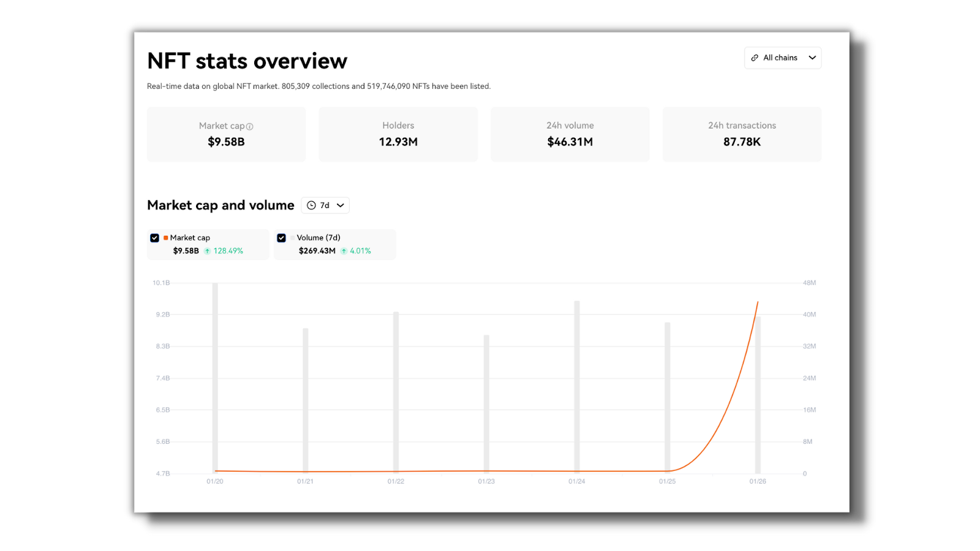Open the 7d time range selector
The height and width of the screenshot is (551, 980).
[x=325, y=205]
